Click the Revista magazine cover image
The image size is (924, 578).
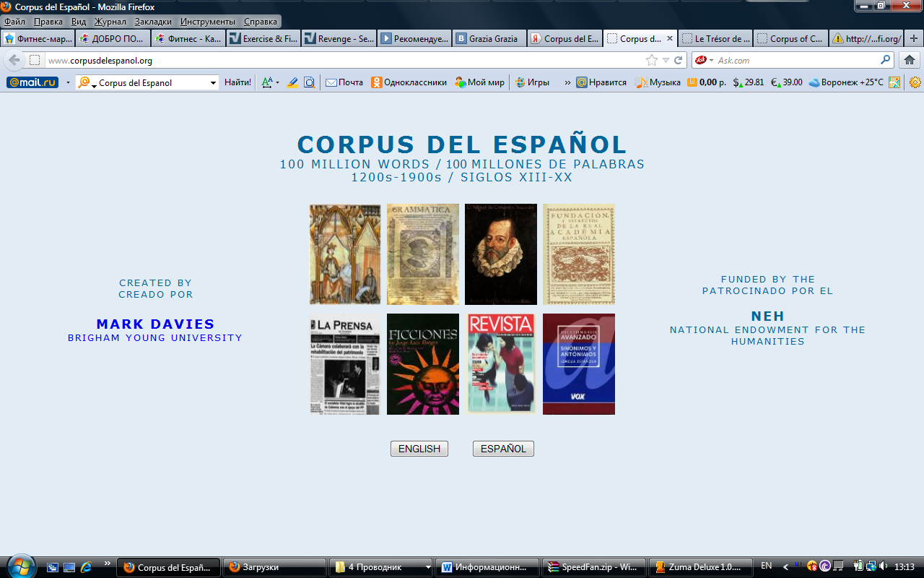501,364
